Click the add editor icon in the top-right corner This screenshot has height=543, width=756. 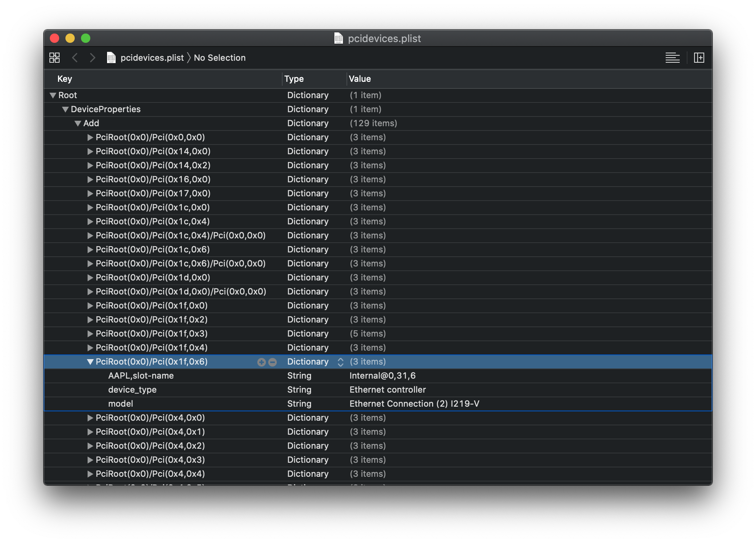(x=700, y=57)
